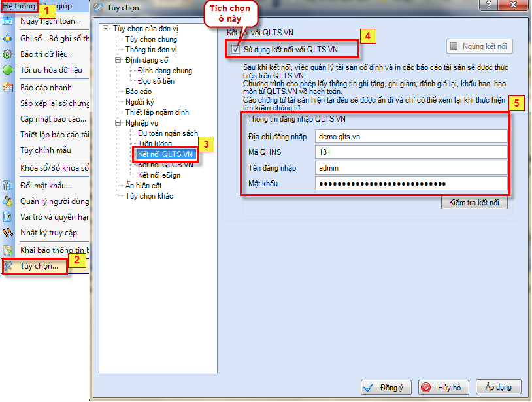The width and height of the screenshot is (532, 402).
Task: Select Dự toán ngân sách tree item
Action: [x=168, y=133]
